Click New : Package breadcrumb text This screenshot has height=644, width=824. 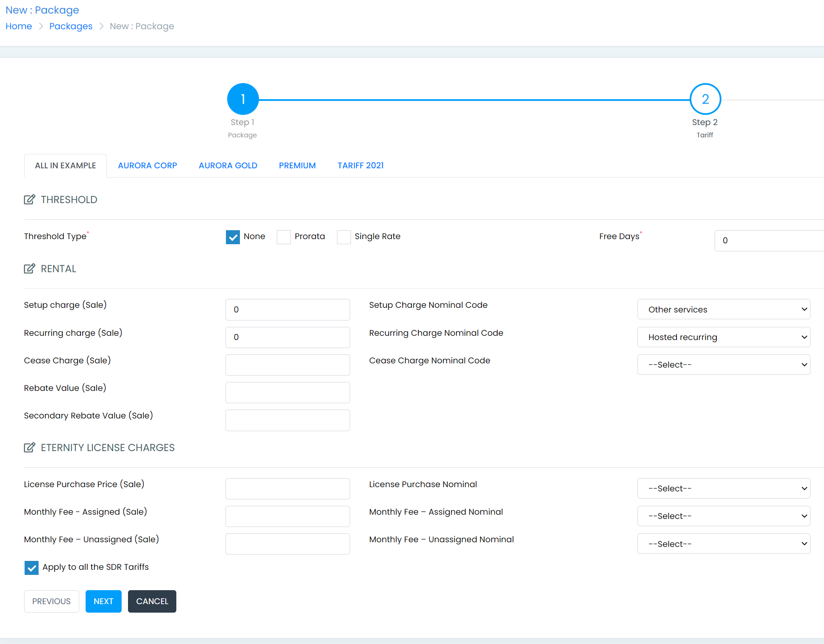point(142,26)
